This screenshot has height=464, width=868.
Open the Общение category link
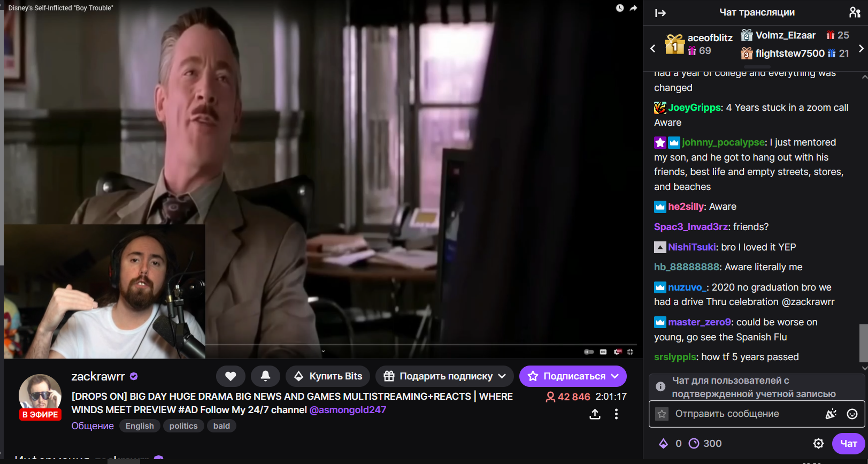[93, 426]
